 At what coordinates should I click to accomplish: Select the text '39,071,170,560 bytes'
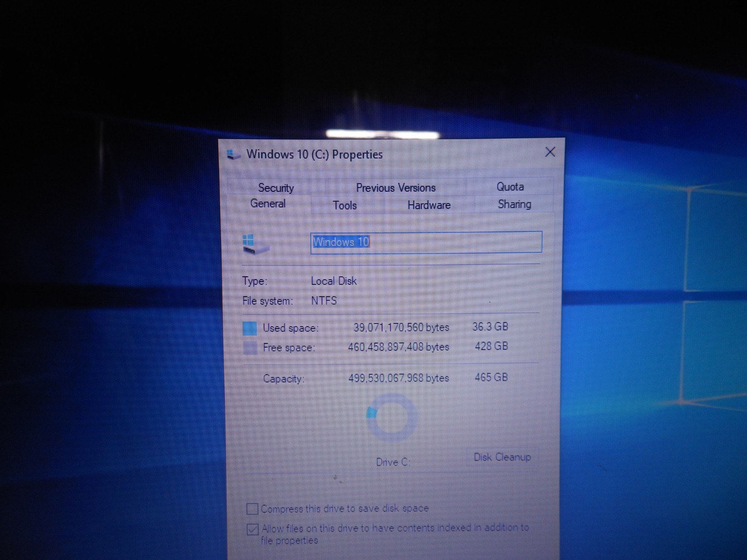pyautogui.click(x=401, y=327)
